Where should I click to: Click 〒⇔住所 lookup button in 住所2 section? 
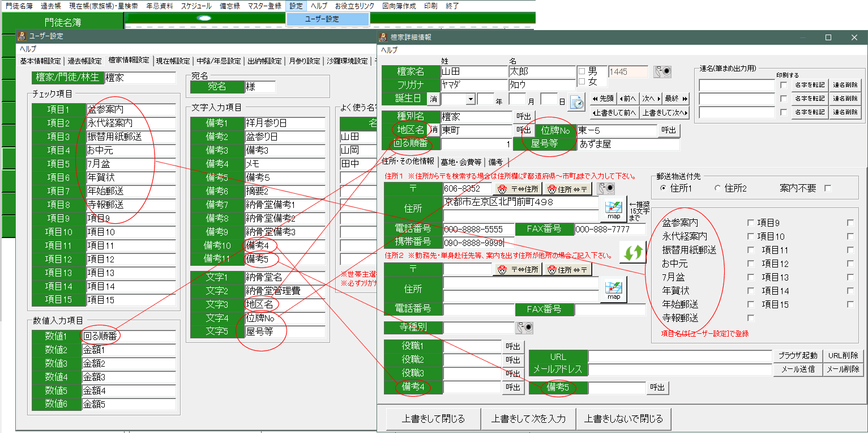[x=518, y=269]
